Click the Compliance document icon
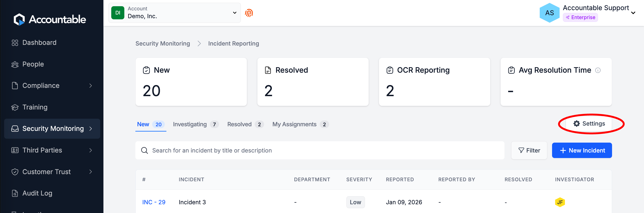 pyautogui.click(x=15, y=86)
